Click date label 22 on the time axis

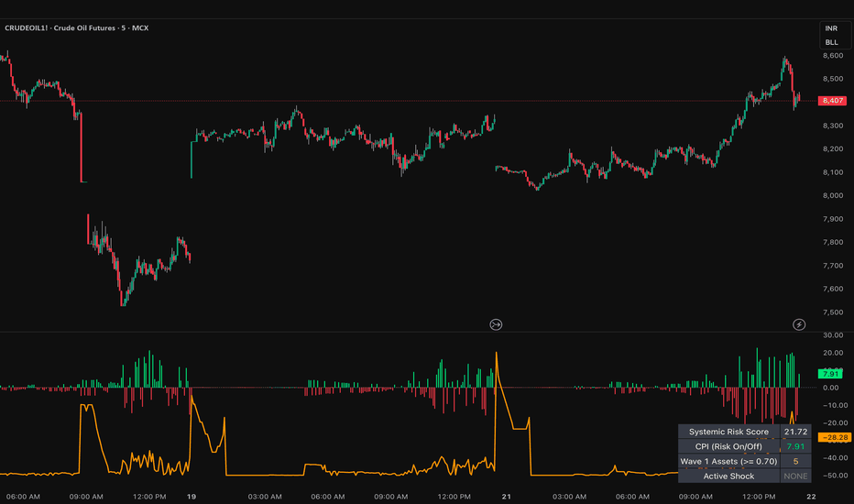[x=811, y=497]
